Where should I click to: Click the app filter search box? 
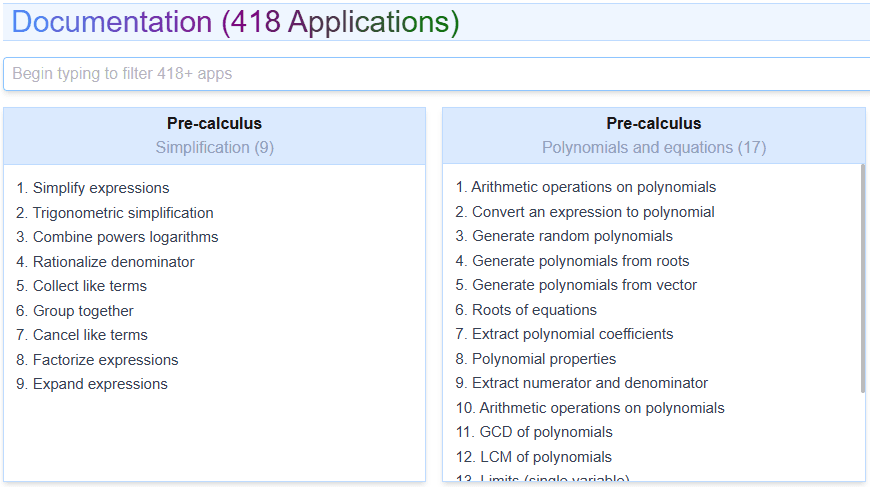436,74
